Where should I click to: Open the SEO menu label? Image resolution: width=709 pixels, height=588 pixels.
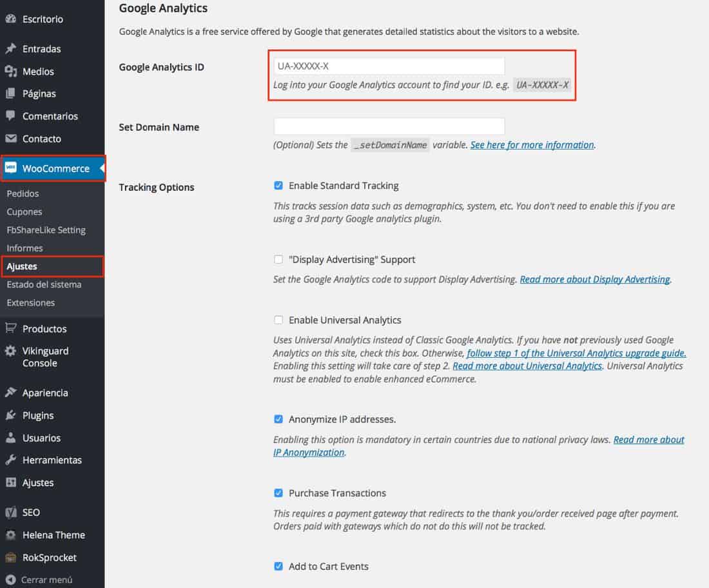pos(31,513)
